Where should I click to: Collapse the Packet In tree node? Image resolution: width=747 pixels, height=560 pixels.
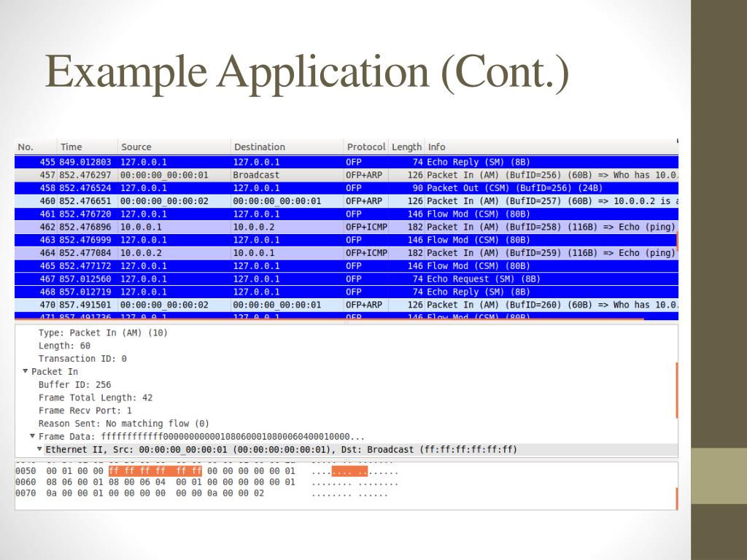tap(26, 371)
